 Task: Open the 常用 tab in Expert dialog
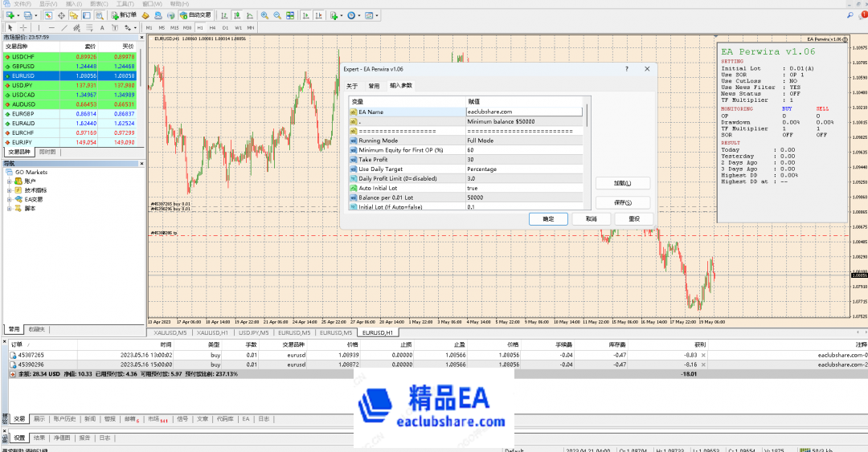coord(374,86)
